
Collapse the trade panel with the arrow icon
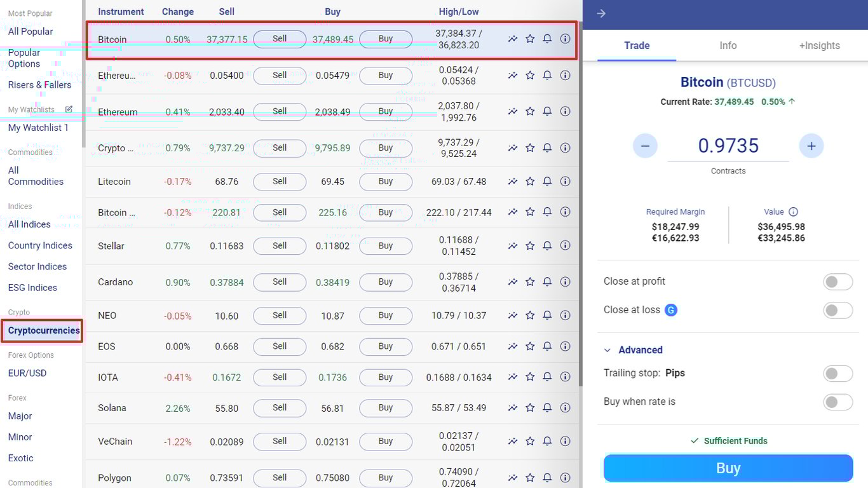tap(600, 13)
